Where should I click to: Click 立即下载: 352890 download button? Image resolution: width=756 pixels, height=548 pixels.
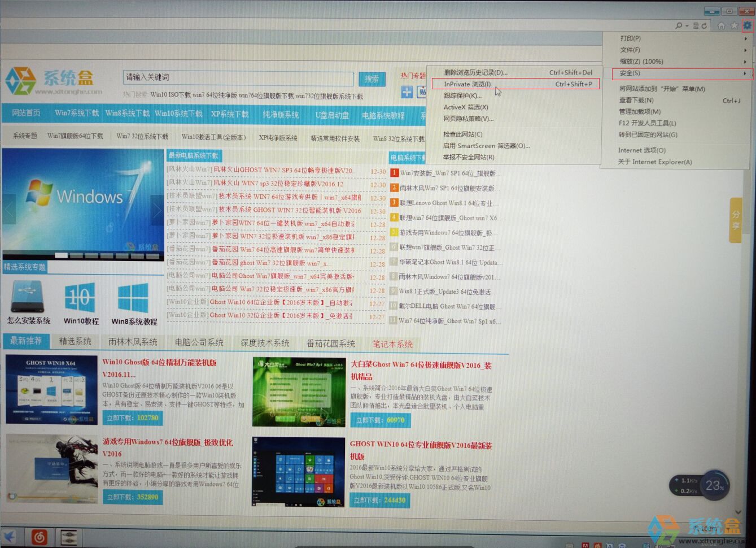pyautogui.click(x=133, y=497)
